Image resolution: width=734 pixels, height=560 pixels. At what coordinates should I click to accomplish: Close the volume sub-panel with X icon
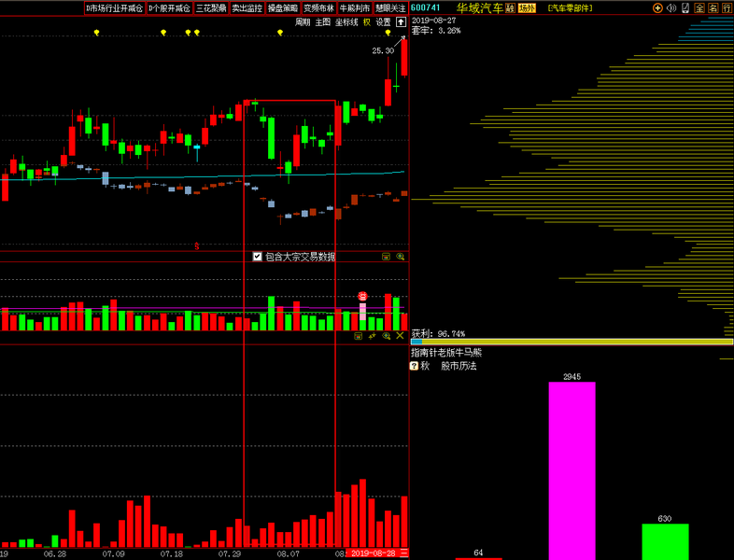point(401,336)
